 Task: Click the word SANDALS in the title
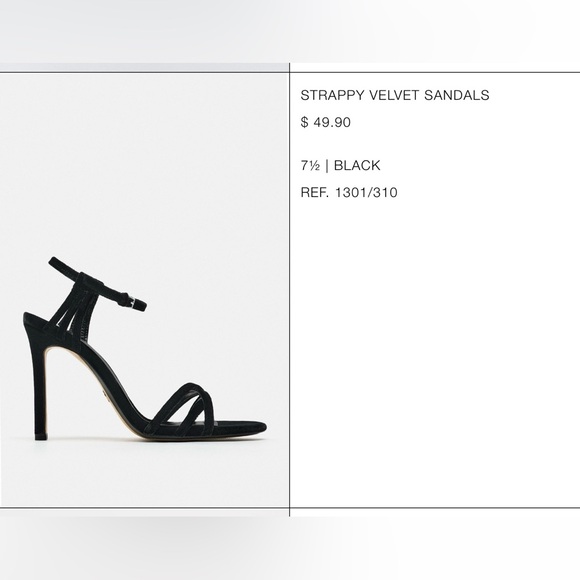coord(456,95)
